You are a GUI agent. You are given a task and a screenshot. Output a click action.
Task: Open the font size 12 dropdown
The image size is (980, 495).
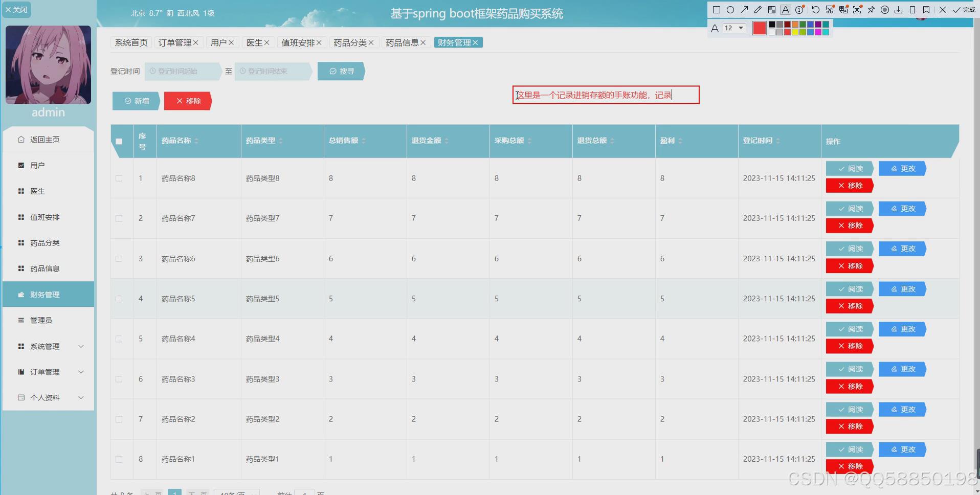(x=734, y=28)
